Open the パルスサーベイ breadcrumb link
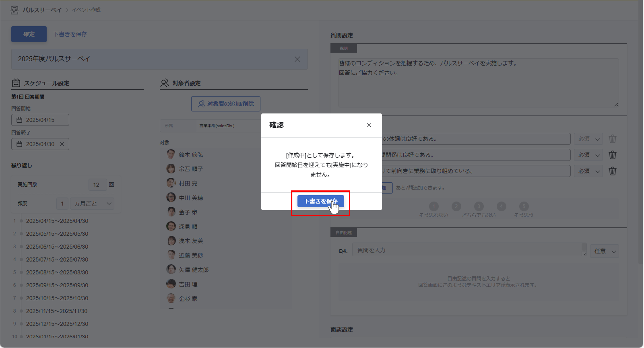The height and width of the screenshot is (348, 644). [42, 10]
